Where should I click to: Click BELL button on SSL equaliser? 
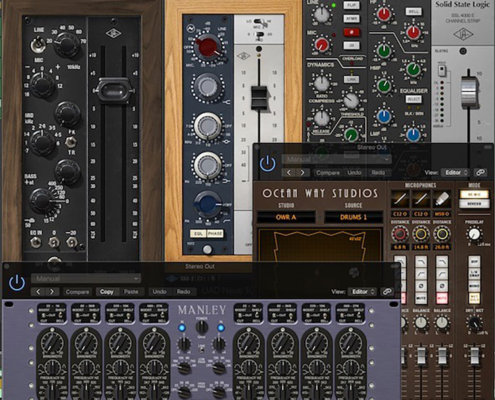413,11
